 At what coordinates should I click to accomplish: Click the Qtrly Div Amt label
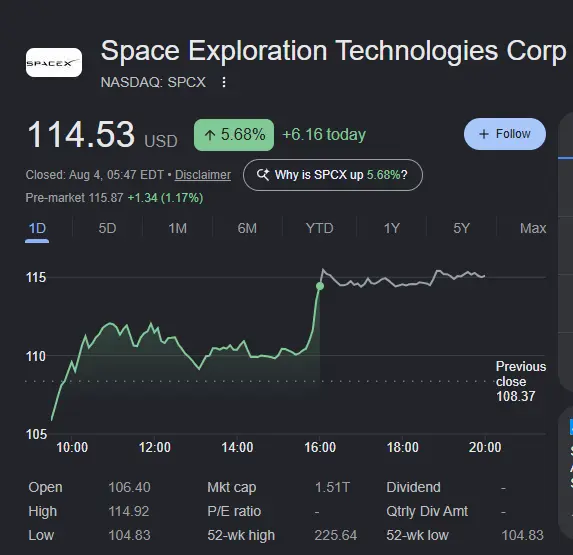click(427, 511)
